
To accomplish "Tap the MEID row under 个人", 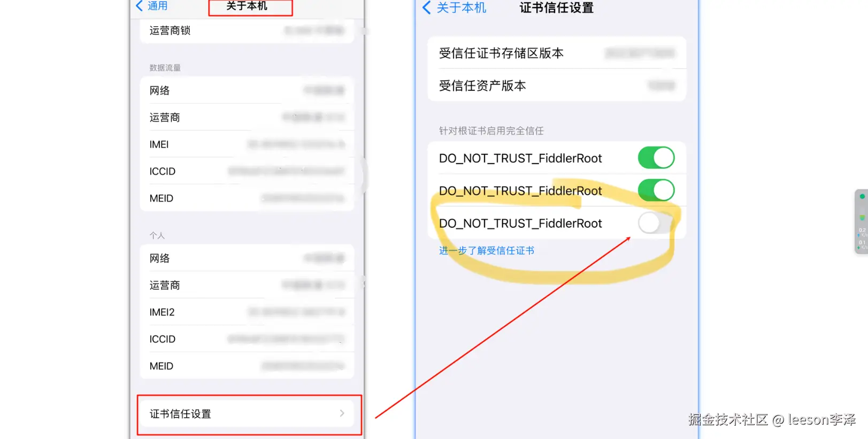I will (x=247, y=366).
